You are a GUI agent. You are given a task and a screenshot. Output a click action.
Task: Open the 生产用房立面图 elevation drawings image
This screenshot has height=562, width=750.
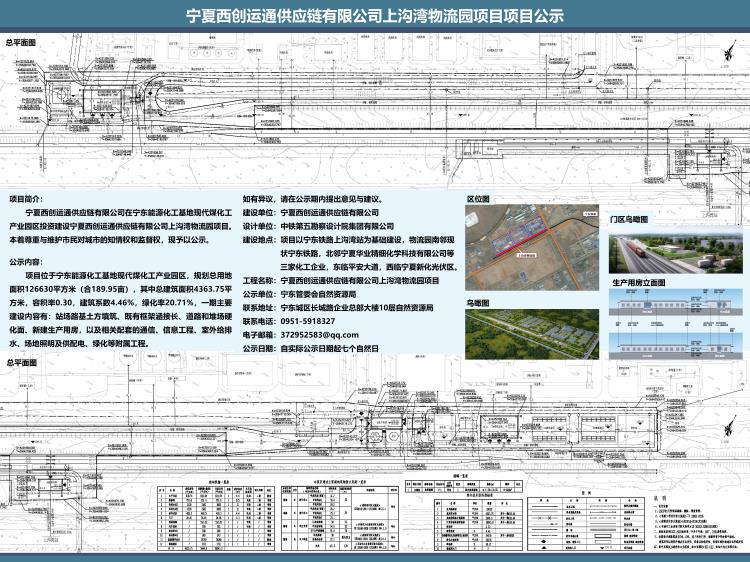tap(676, 325)
